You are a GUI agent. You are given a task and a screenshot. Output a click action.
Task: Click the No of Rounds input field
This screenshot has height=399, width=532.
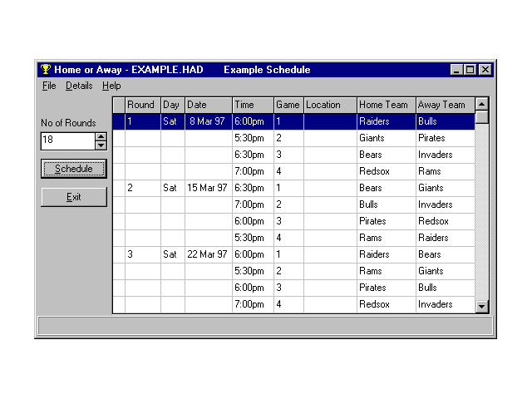coord(67,140)
